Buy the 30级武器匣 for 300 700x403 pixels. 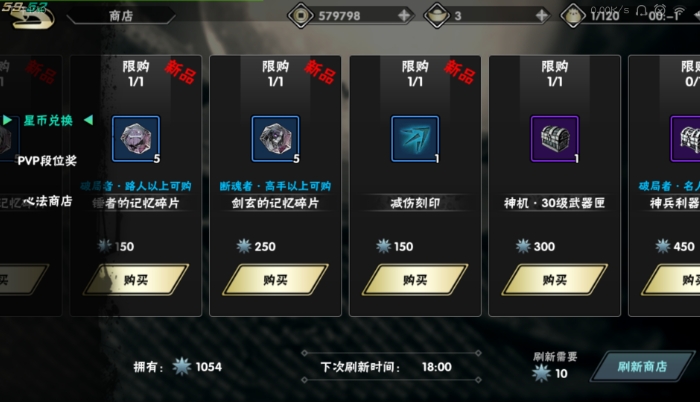click(x=554, y=280)
